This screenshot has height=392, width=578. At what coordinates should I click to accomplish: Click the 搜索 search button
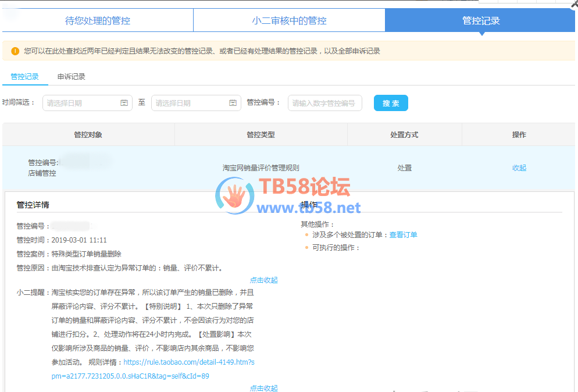(391, 103)
